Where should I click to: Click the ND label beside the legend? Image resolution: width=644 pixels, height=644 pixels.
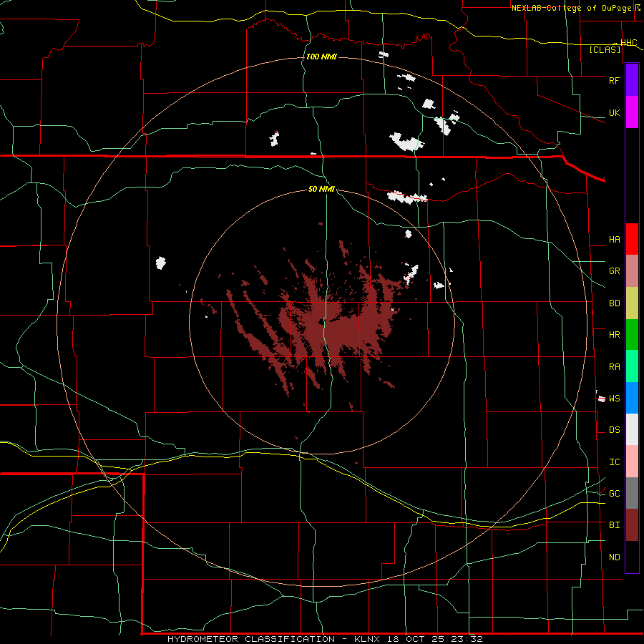614,557
